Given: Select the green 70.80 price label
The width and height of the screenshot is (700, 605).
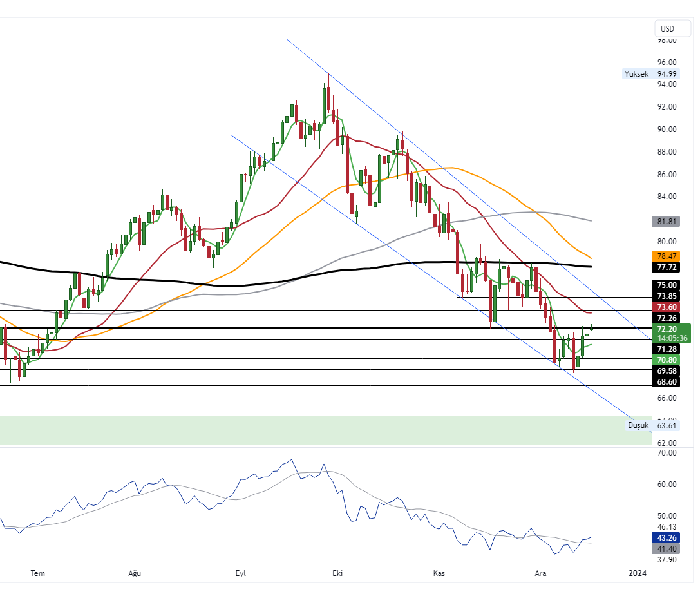Looking at the screenshot, I should pos(666,360).
